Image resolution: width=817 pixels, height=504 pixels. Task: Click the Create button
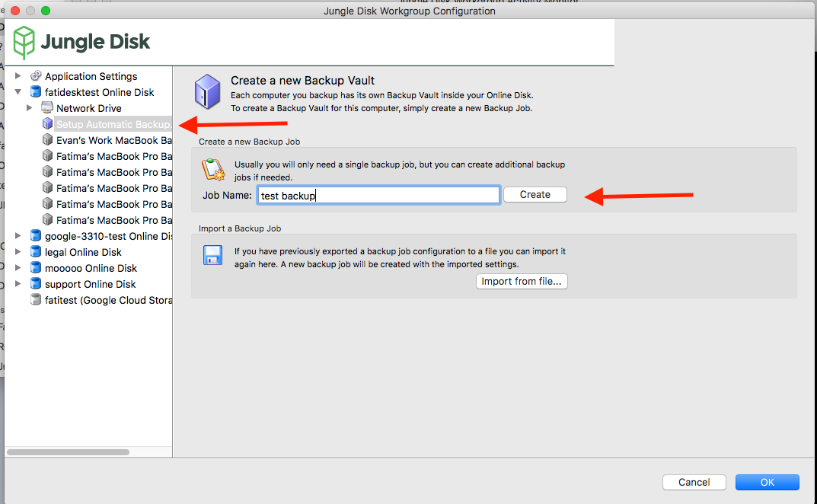[535, 194]
